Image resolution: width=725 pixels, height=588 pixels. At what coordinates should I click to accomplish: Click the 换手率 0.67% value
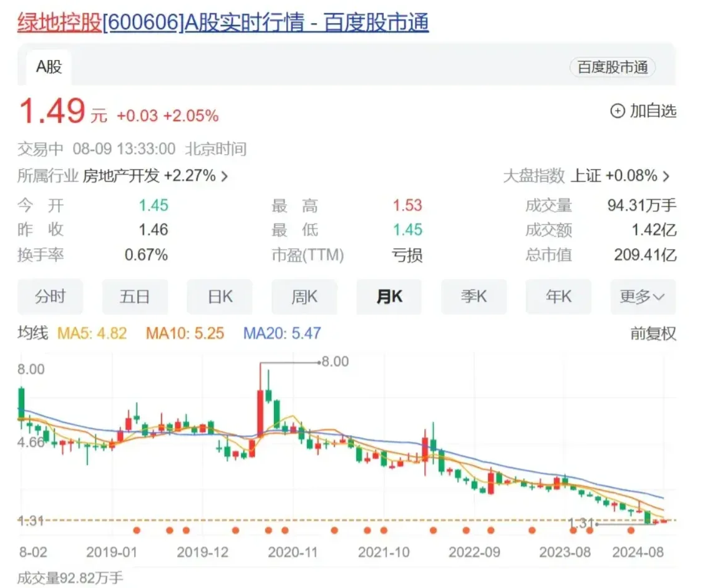pos(146,255)
